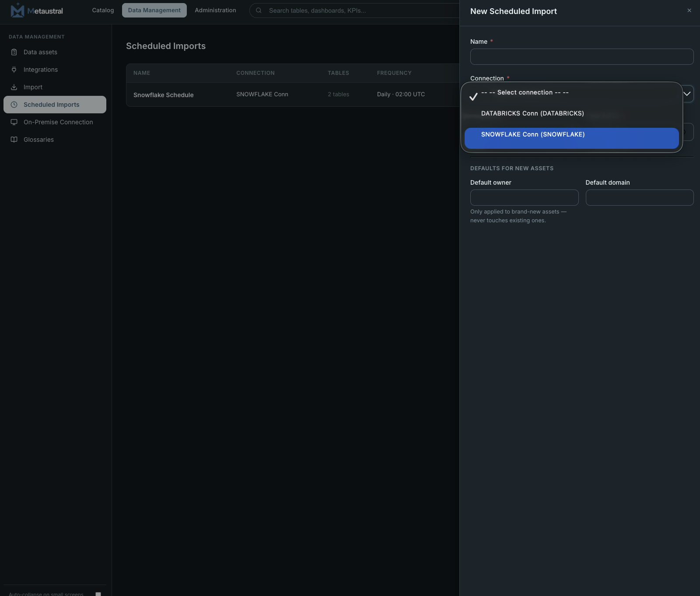Select Scheduled Imports sidebar item
700x596 pixels.
pyautogui.click(x=55, y=105)
